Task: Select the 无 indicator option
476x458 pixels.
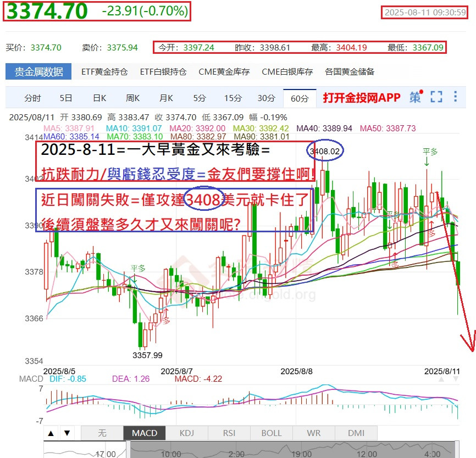Action: (x=102, y=433)
